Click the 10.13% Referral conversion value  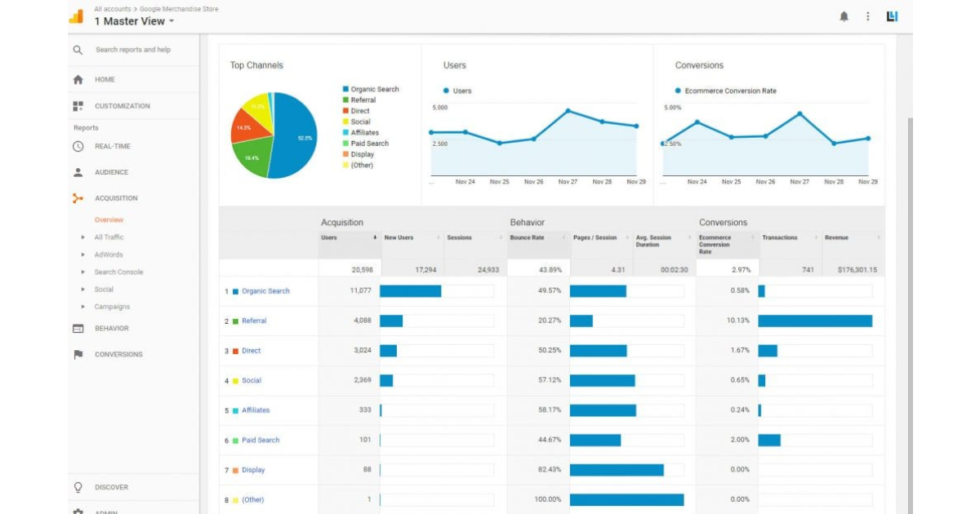pyautogui.click(x=738, y=321)
